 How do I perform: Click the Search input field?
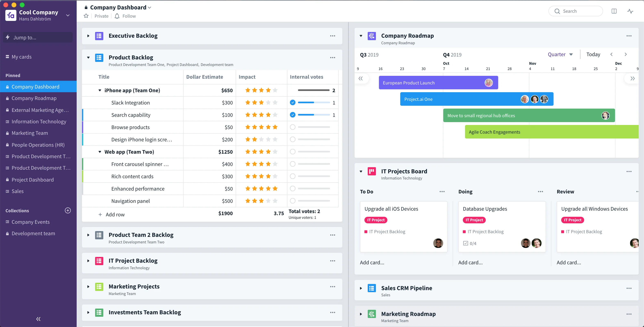tap(576, 11)
